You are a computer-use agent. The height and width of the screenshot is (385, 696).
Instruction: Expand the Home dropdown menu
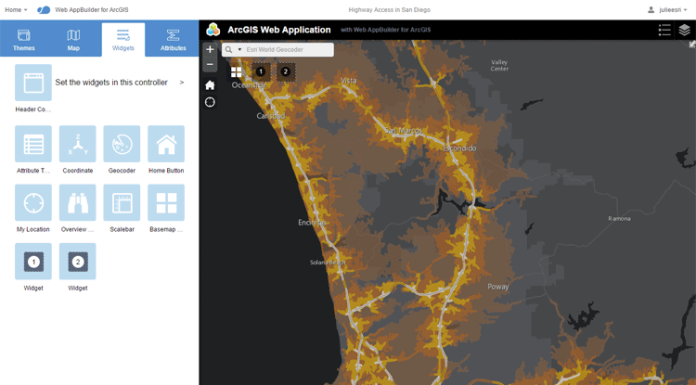click(x=16, y=10)
